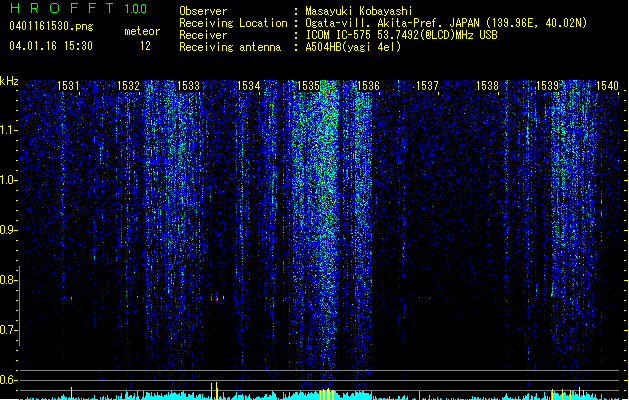Click the meteor count value 12

point(145,46)
